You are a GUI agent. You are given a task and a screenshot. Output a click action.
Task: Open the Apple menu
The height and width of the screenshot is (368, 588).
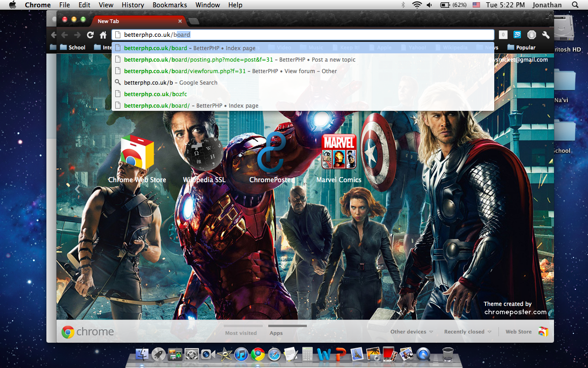tap(12, 5)
